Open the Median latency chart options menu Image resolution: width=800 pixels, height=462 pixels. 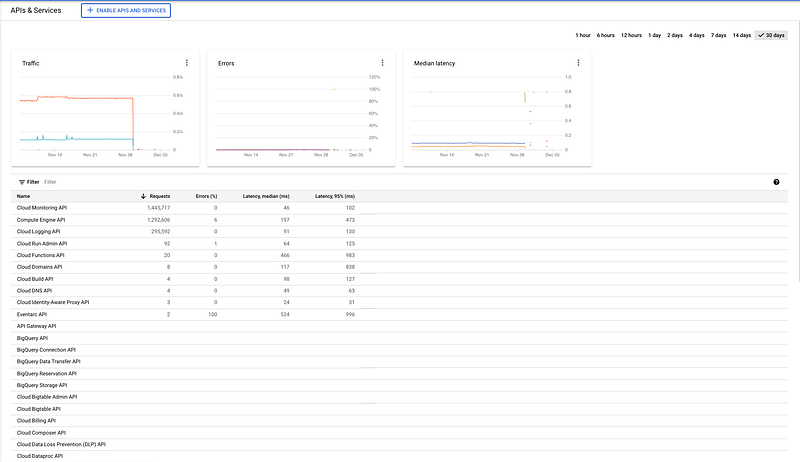click(579, 63)
